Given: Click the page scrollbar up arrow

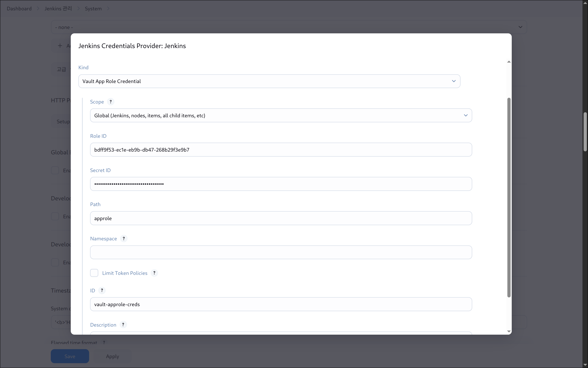Looking at the screenshot, I should click(x=585, y=3).
